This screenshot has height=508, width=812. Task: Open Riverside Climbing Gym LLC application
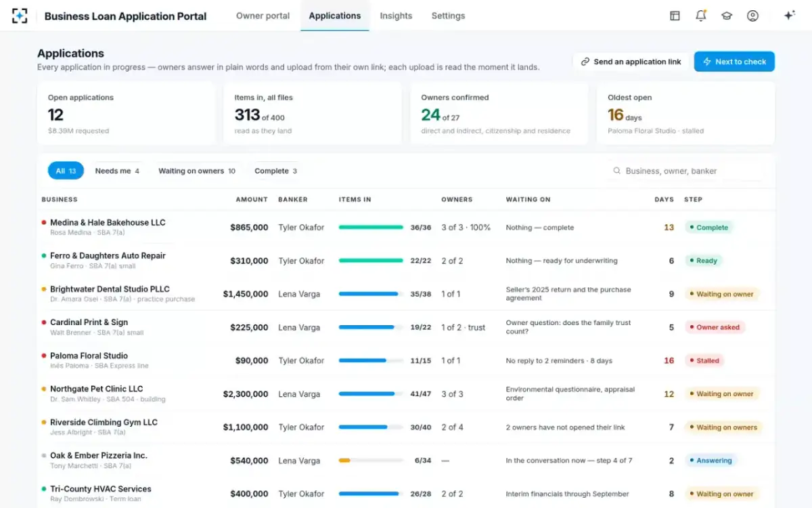click(104, 422)
